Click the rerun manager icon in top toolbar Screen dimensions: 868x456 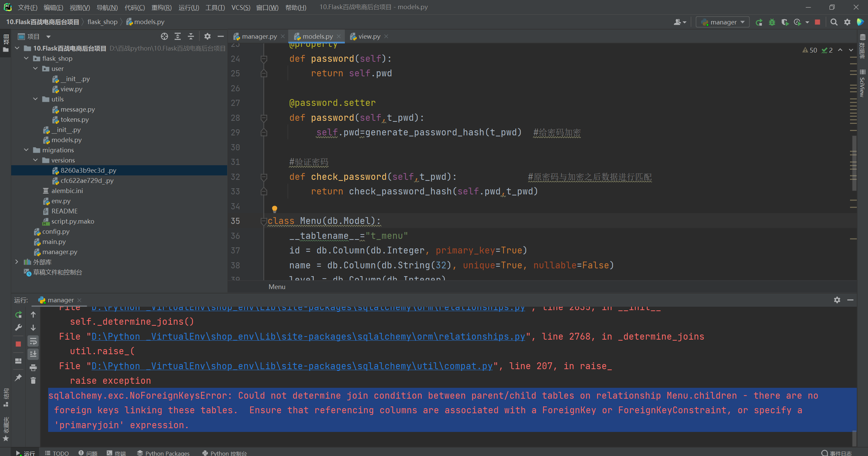tap(759, 22)
